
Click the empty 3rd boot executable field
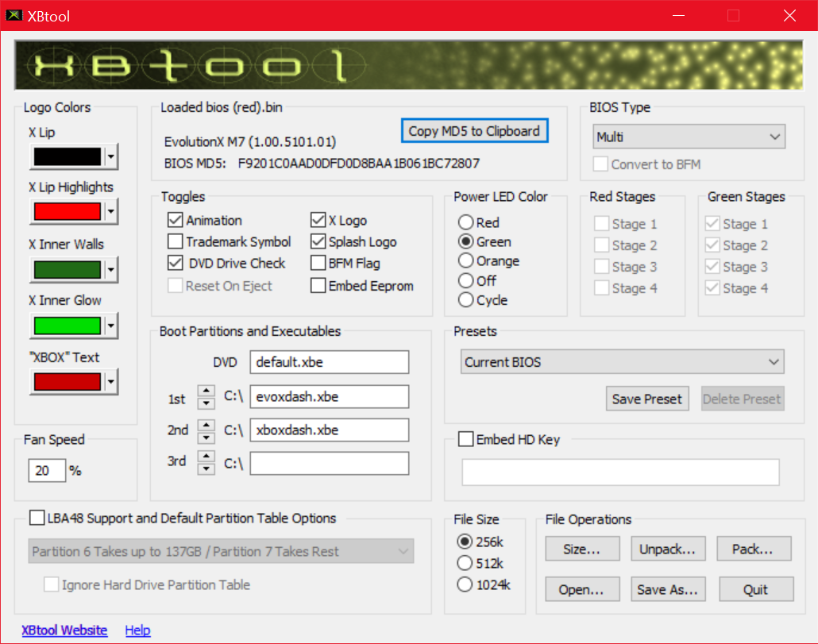329,464
